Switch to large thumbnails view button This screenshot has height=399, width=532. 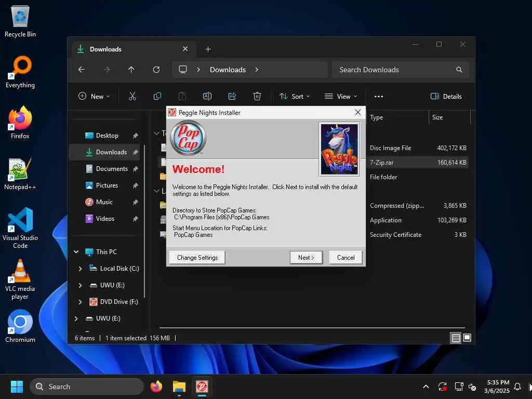tap(467, 338)
